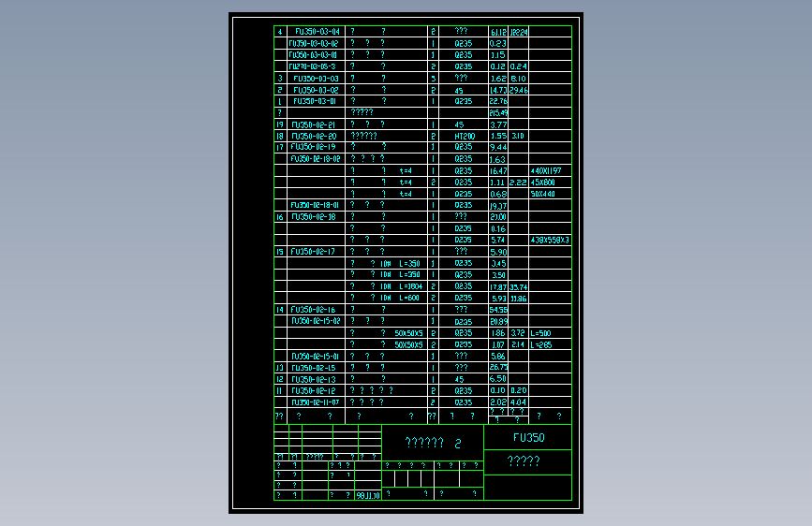Select the FU350-03-02 part code
The image size is (812, 526).
click(316, 90)
